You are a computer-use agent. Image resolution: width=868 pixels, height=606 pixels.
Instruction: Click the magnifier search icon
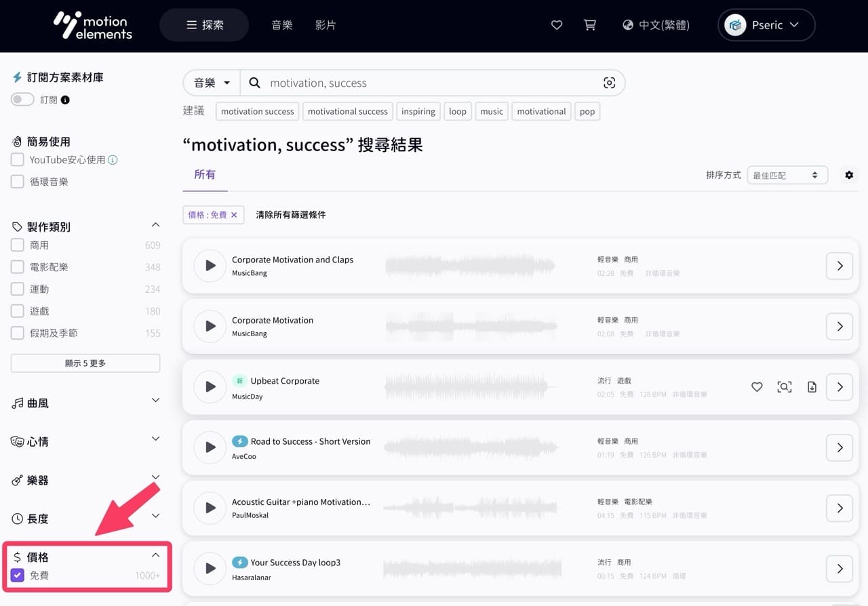click(255, 83)
